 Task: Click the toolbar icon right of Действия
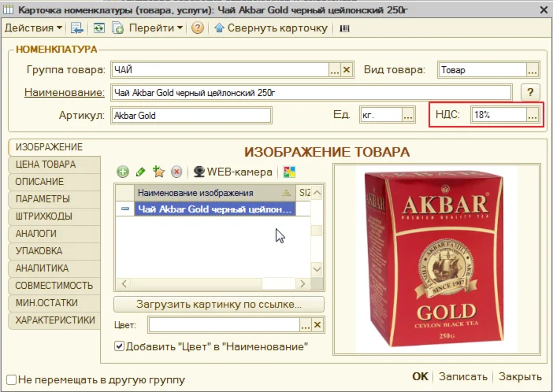click(77, 28)
